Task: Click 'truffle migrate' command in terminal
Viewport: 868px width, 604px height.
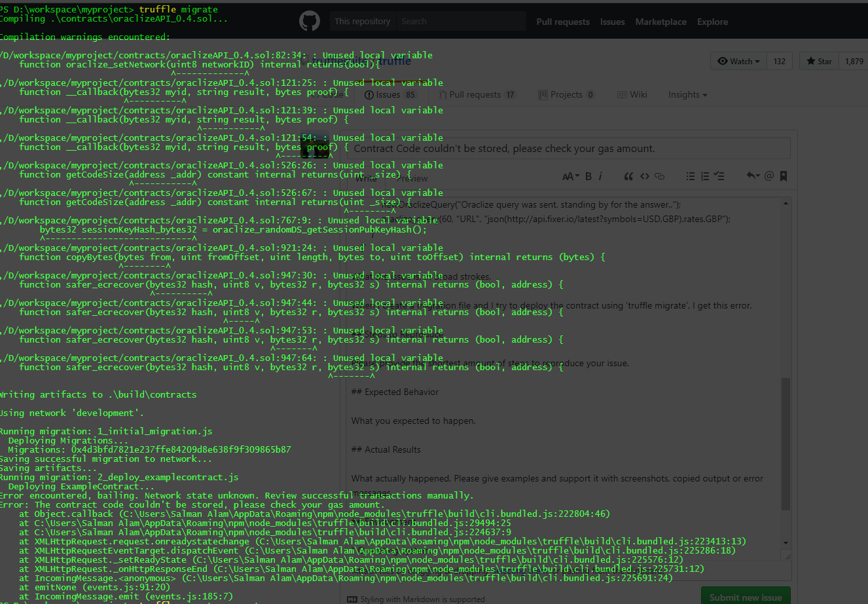Action: click(x=179, y=9)
